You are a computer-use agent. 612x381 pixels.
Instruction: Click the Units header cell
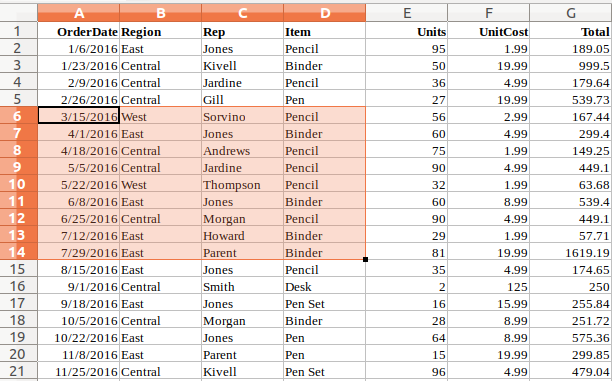[407, 31]
